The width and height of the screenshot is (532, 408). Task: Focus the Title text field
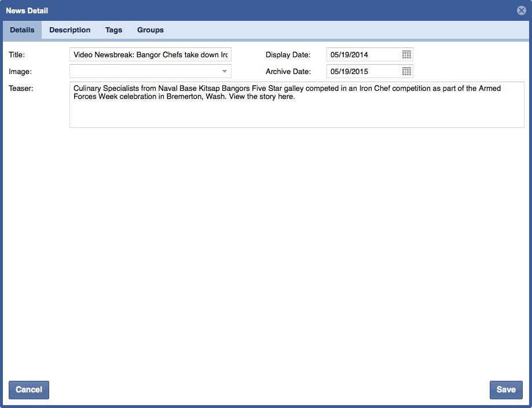click(150, 54)
